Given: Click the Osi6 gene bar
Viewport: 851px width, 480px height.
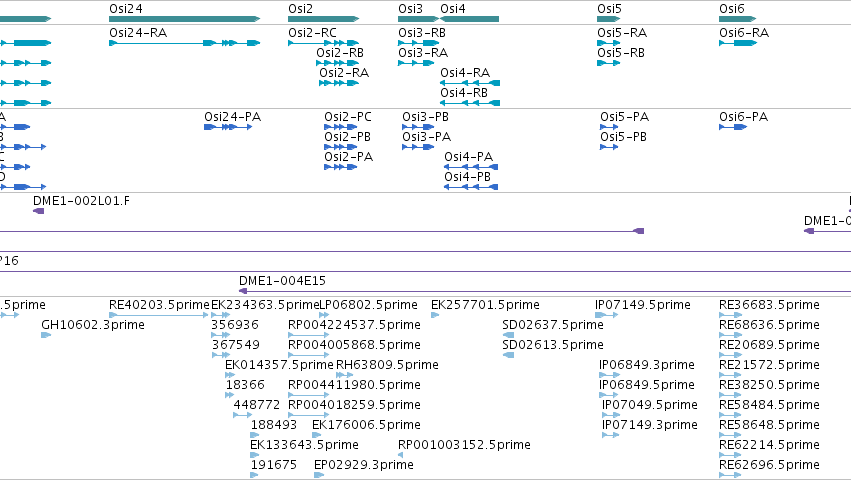Looking at the screenshot, I should 738,19.
